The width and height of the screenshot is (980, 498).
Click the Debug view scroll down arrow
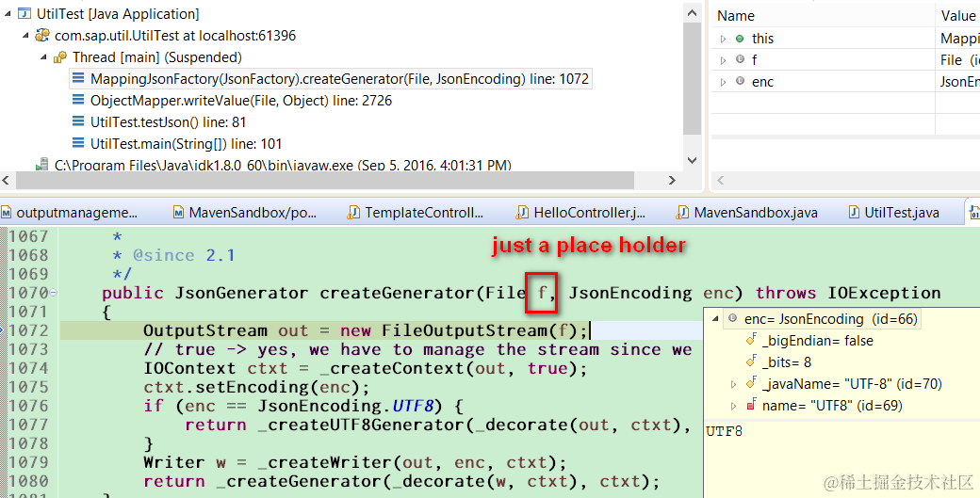point(692,160)
